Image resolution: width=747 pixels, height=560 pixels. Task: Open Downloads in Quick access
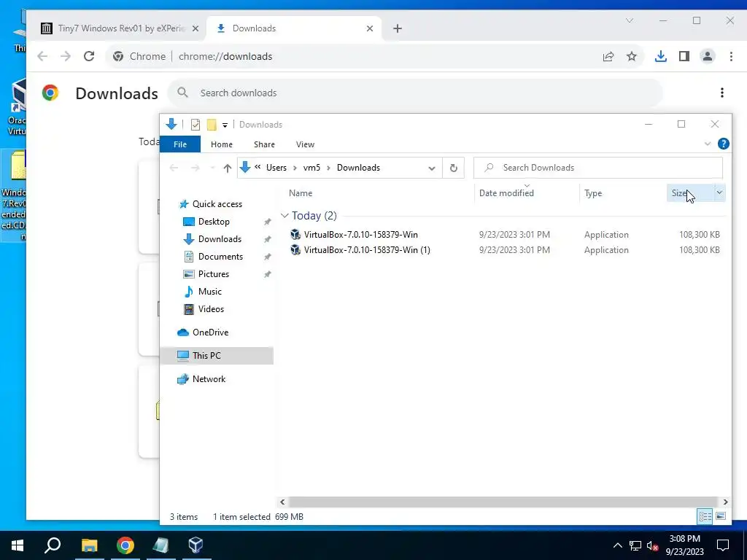point(220,239)
